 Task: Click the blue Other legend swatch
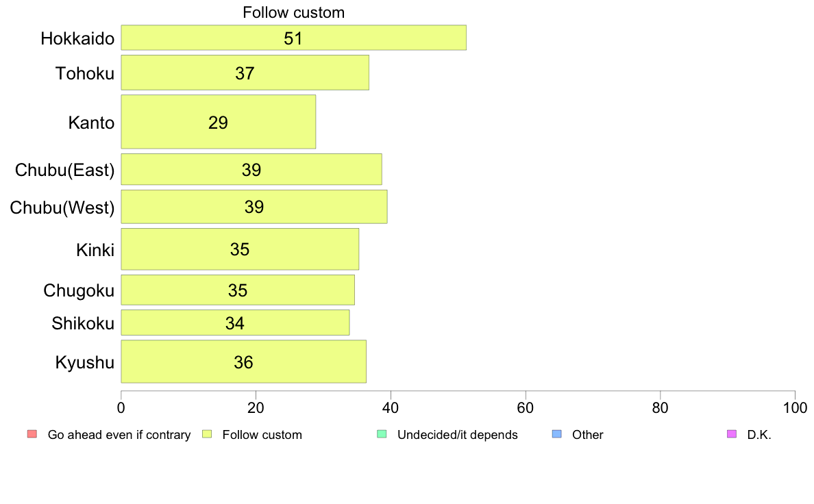(556, 434)
